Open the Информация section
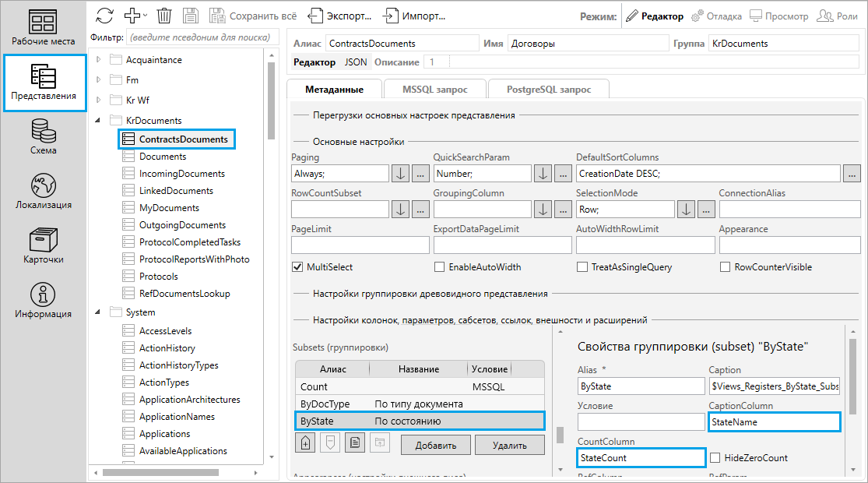This screenshot has width=868, height=483. (43, 301)
